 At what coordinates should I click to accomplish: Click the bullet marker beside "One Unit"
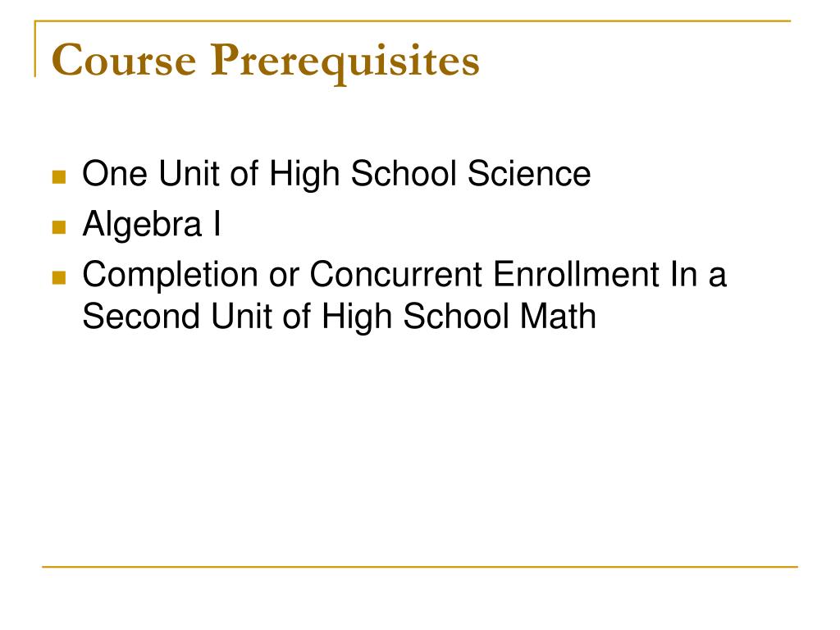click(58, 176)
